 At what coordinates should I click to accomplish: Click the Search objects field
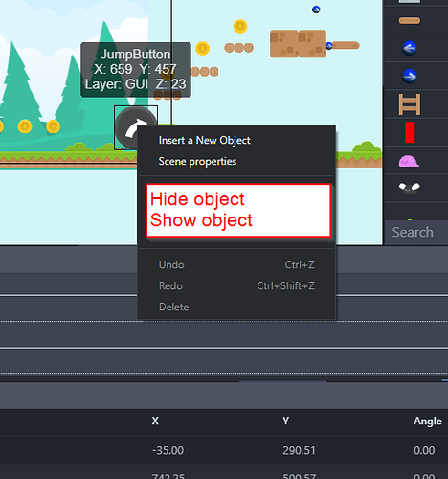click(x=416, y=232)
